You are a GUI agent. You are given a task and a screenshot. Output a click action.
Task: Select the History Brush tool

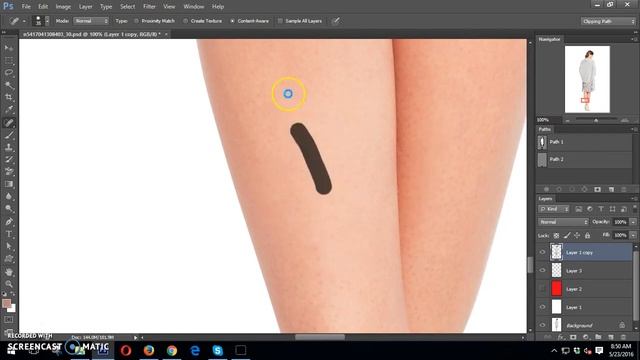point(9,159)
